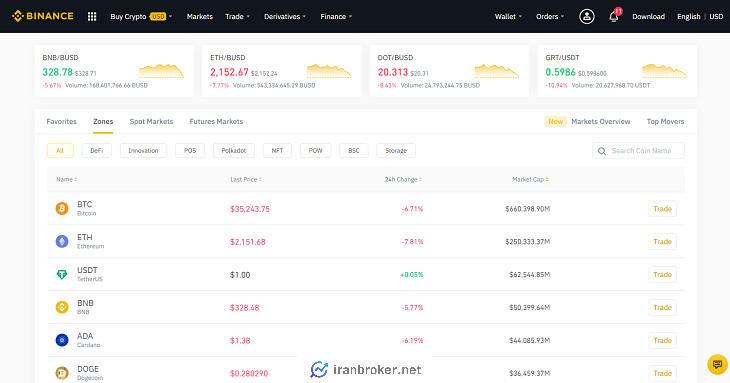Select the Innovation zone filter

[143, 150]
